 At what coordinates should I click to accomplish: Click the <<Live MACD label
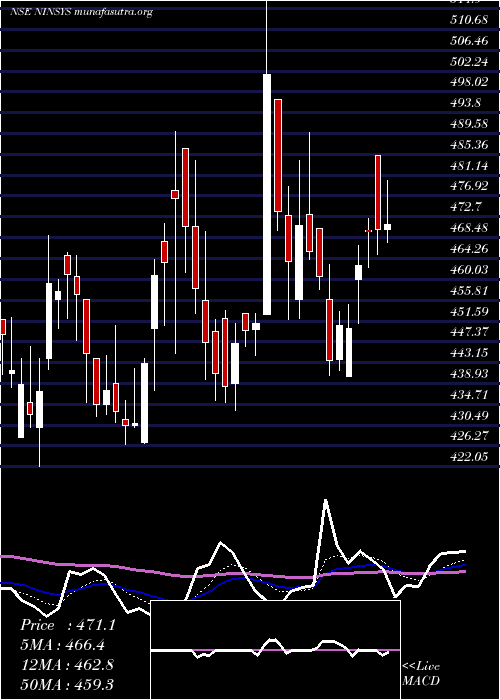tap(421, 673)
